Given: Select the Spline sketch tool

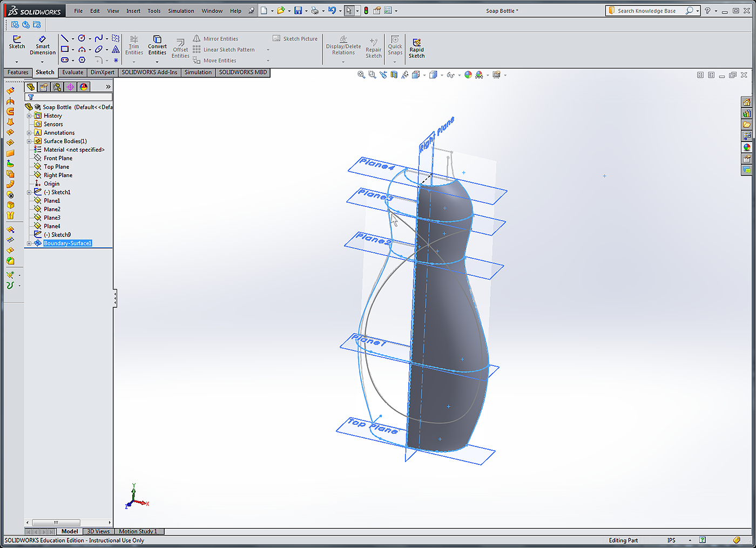Looking at the screenshot, I should tap(98, 38).
